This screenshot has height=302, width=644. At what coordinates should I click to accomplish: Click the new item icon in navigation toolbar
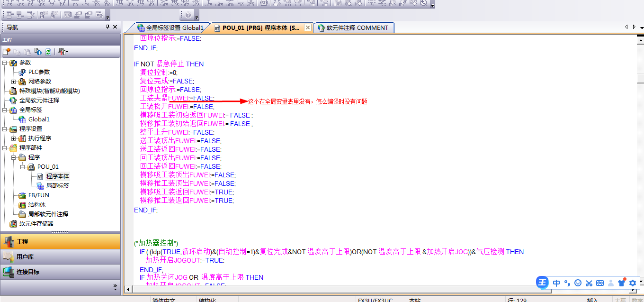pos(6,52)
